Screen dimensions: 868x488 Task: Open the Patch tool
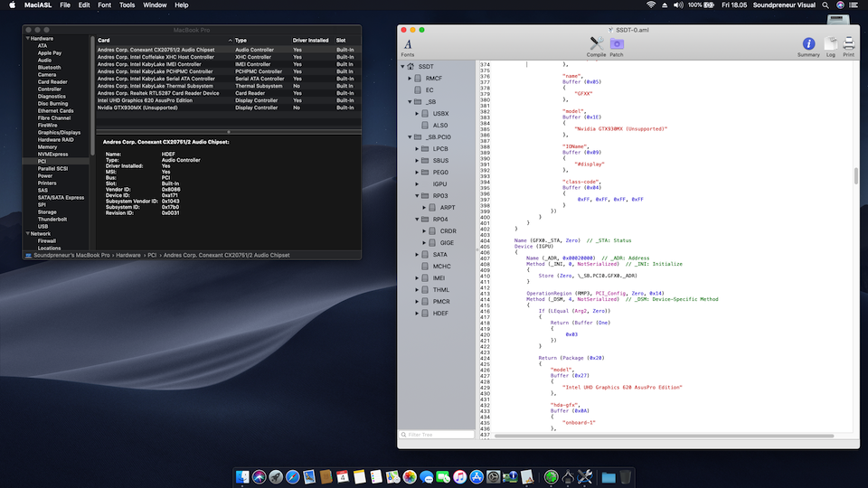click(x=617, y=45)
